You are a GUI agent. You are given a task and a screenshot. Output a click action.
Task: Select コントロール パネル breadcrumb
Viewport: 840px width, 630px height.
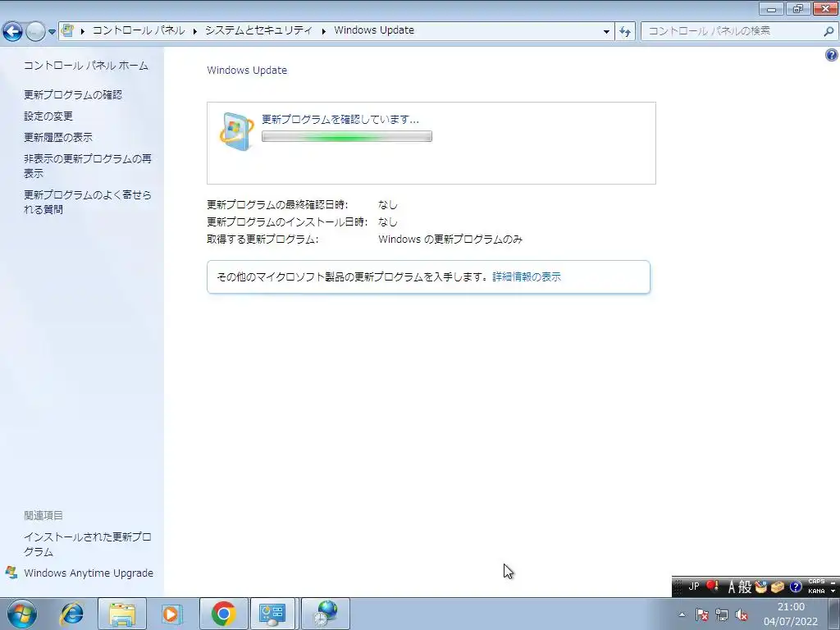[x=139, y=30]
